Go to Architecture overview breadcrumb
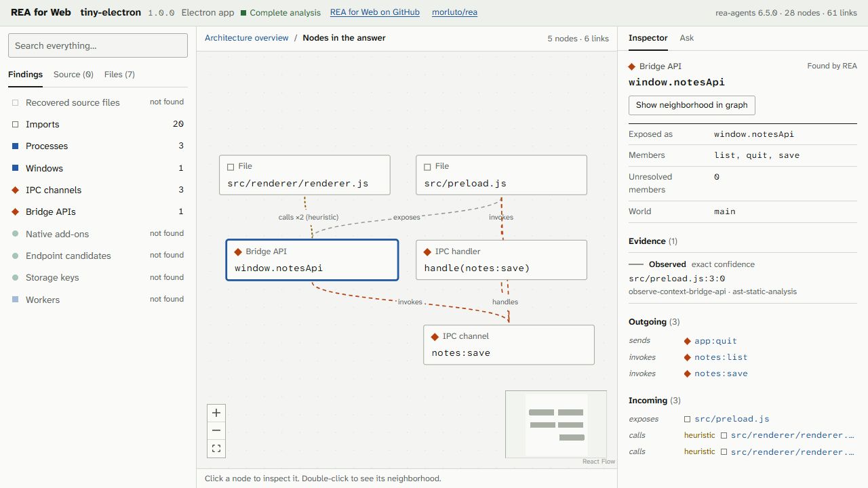The height and width of the screenshot is (488, 868). point(247,38)
